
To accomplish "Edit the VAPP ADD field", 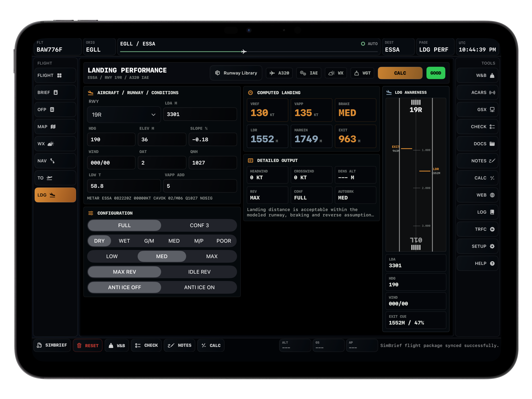I will [x=200, y=186].
